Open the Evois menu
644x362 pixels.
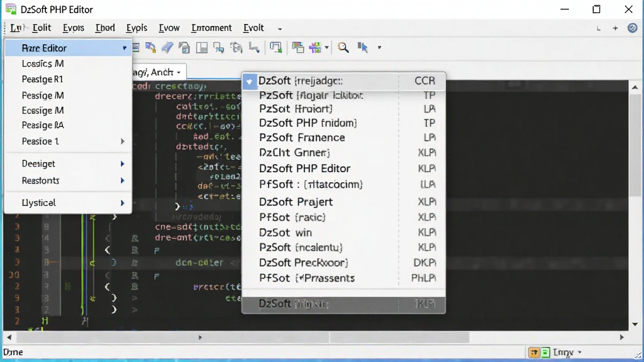point(73,28)
